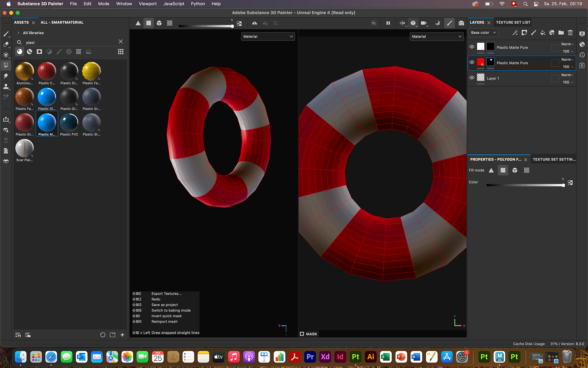
Task: Open the Viewport menu
Action: tap(147, 4)
